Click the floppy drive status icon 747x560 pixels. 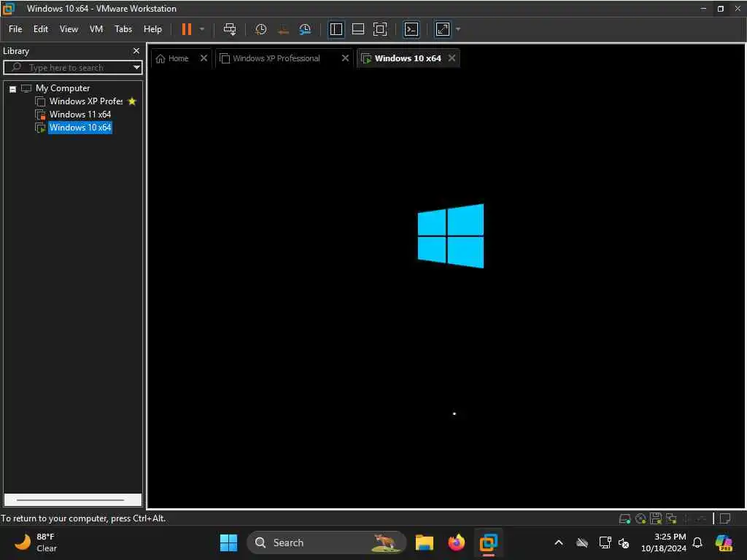click(x=656, y=518)
